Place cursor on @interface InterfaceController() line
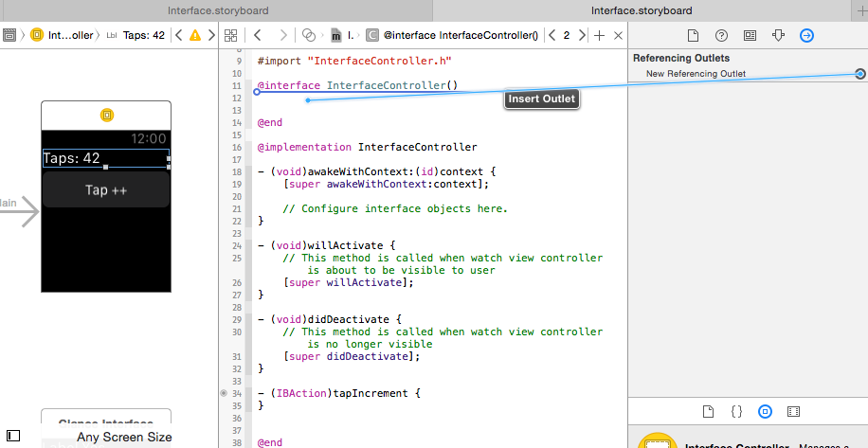The width and height of the screenshot is (868, 448). click(x=357, y=86)
